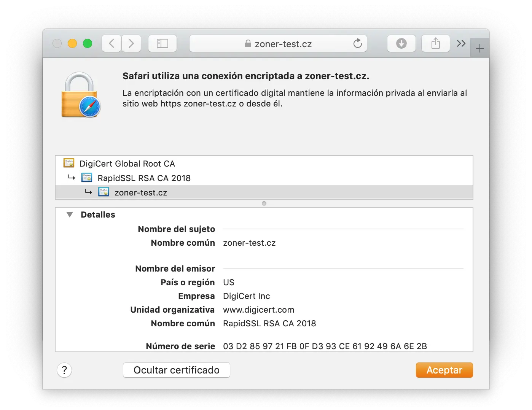Toggle the Safari sidebar button
The image size is (532, 410).
[162, 43]
